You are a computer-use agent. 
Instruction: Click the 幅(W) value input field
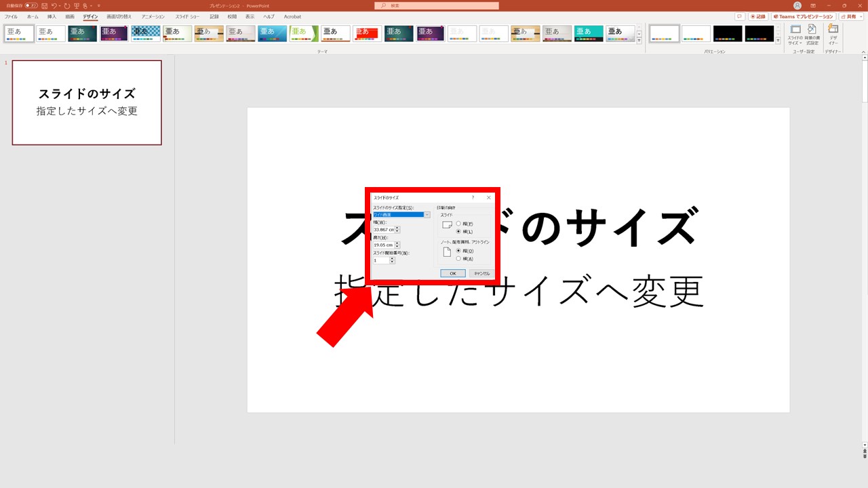[x=384, y=229]
